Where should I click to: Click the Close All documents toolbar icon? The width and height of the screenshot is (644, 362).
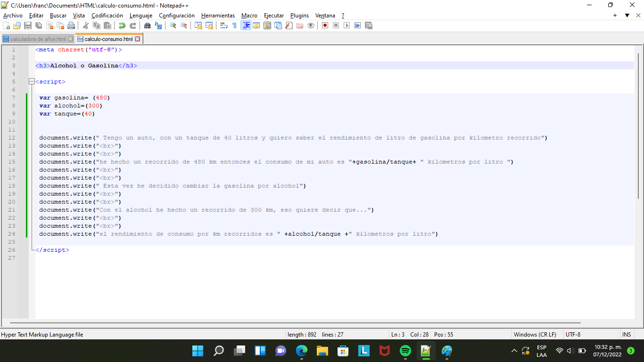(60, 25)
